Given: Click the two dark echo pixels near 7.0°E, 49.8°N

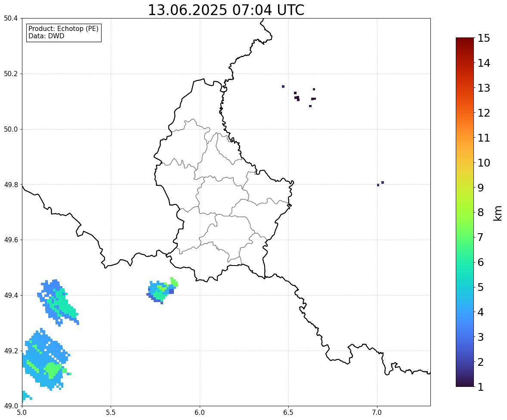Looking at the screenshot, I should tap(380, 184).
